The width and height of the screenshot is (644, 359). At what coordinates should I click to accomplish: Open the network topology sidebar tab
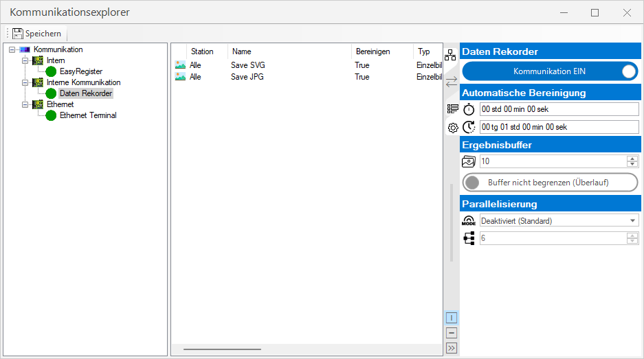point(451,56)
